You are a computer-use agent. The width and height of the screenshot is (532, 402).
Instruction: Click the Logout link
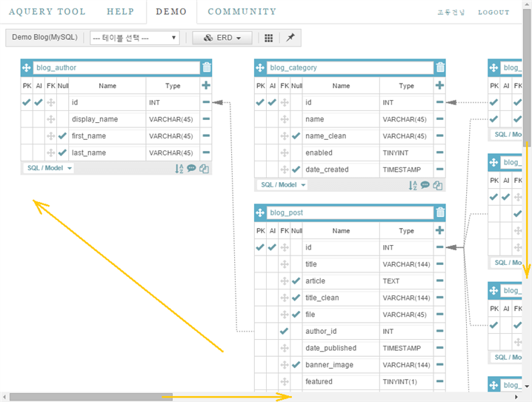coord(493,13)
